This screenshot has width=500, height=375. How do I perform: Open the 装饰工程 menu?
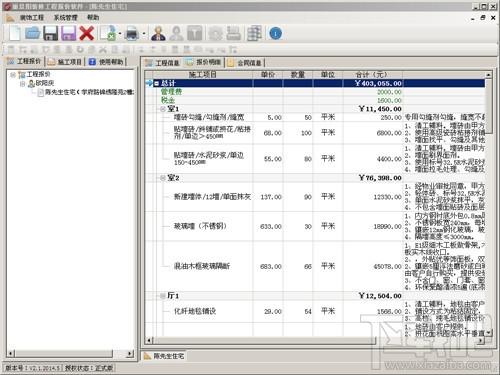32,17
